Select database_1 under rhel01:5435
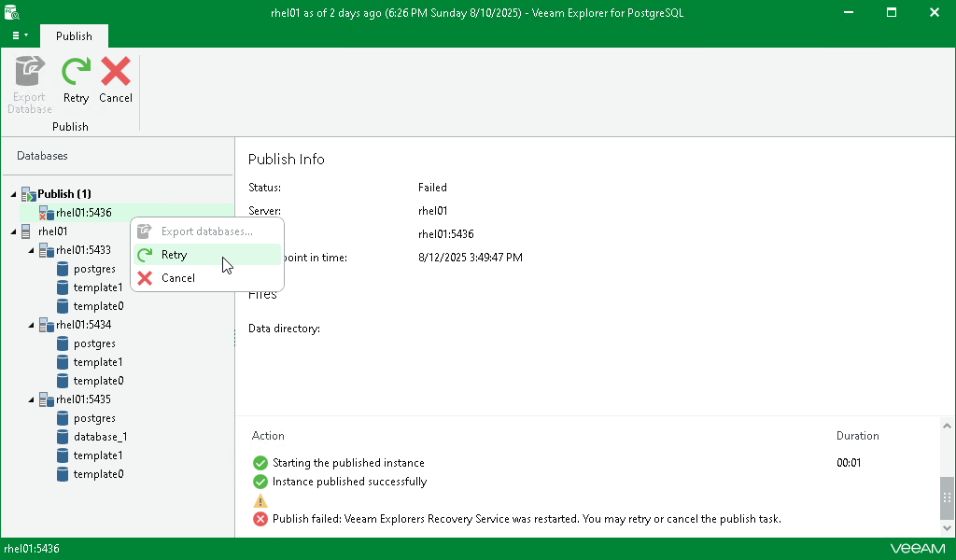The height and width of the screenshot is (560, 956). coord(100,437)
